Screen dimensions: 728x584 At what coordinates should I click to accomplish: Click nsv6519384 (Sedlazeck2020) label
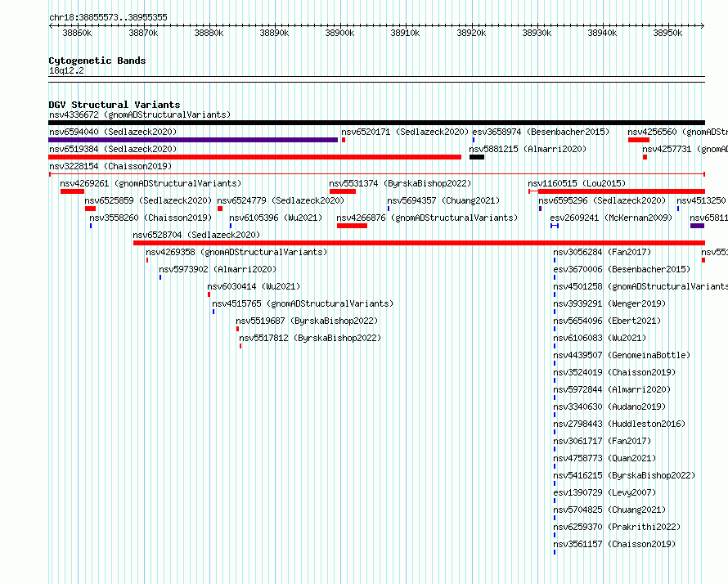[x=113, y=149]
